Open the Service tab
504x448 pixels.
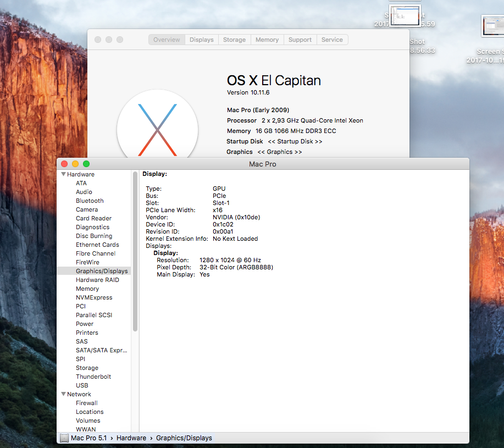332,40
